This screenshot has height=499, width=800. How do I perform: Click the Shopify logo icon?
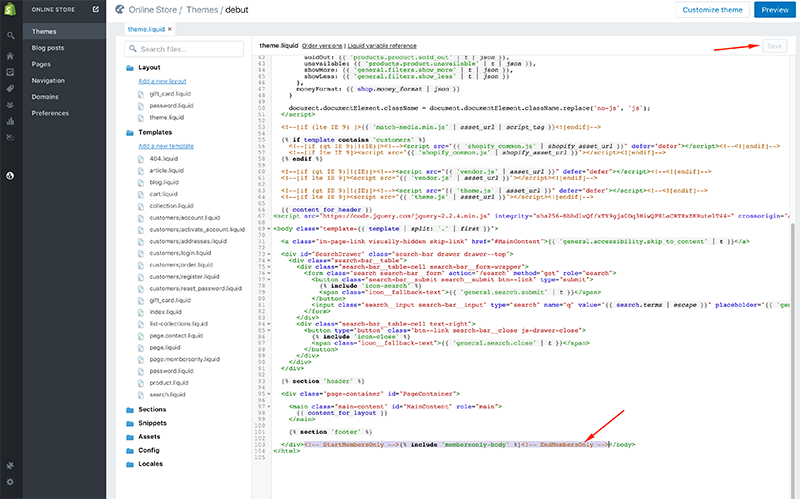pos(10,9)
